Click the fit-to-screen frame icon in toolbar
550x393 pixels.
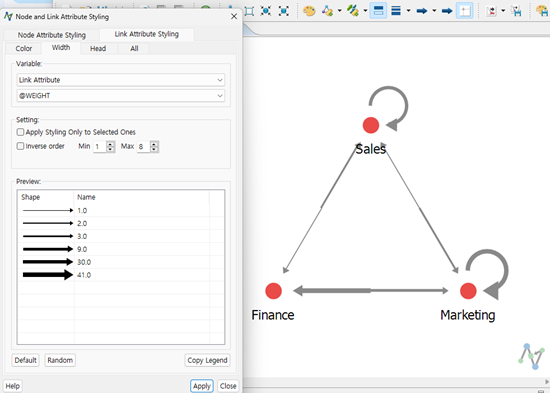[x=249, y=11]
